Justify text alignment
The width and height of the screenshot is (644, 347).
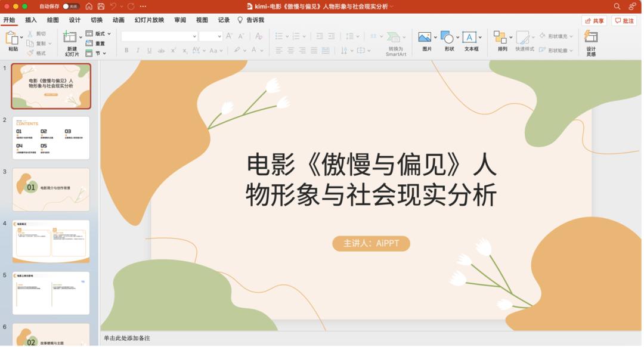(x=314, y=51)
